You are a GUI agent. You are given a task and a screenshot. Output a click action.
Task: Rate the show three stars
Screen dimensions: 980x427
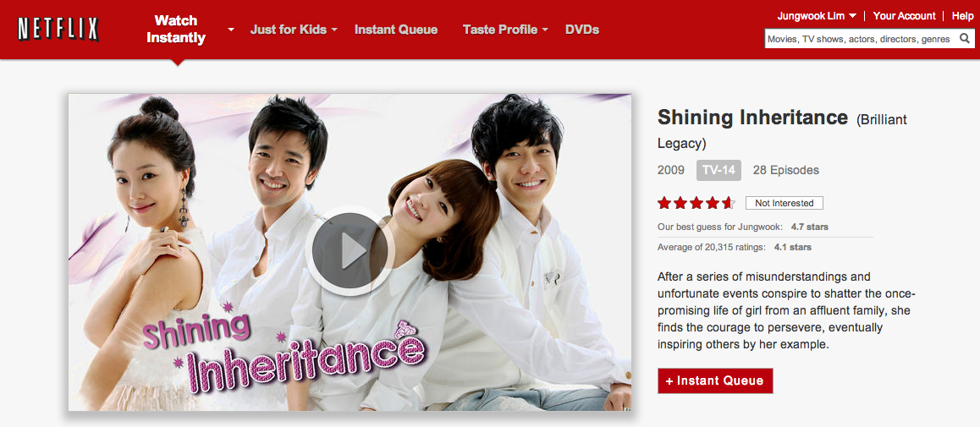click(696, 203)
